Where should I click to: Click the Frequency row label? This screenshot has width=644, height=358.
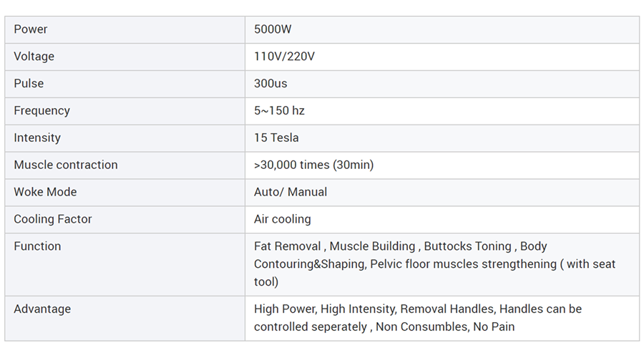(x=42, y=111)
